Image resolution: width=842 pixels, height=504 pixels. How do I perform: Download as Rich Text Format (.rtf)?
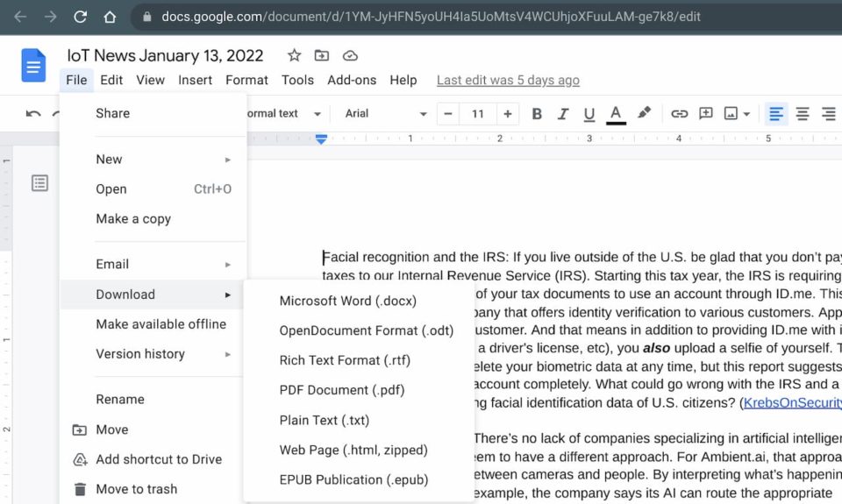click(x=359, y=360)
